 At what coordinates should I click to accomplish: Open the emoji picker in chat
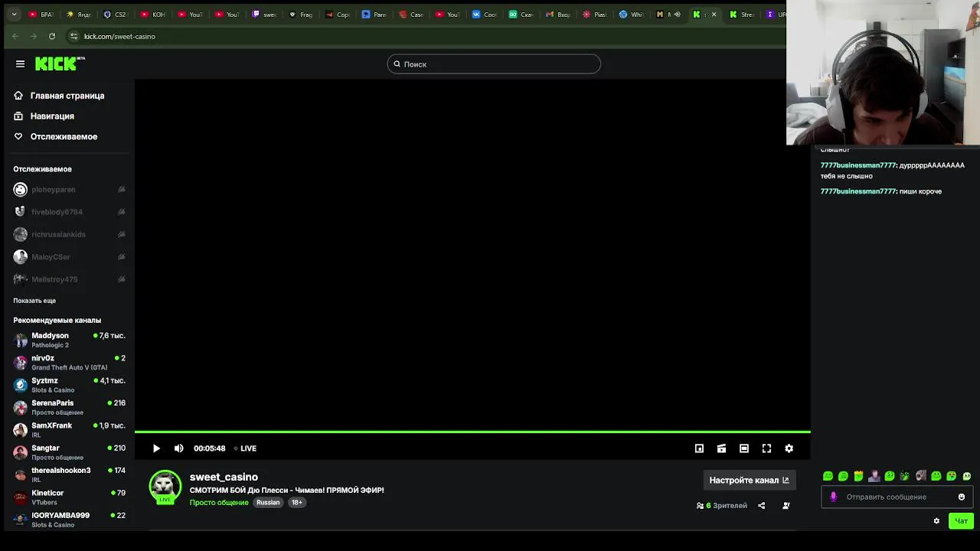pyautogui.click(x=962, y=497)
